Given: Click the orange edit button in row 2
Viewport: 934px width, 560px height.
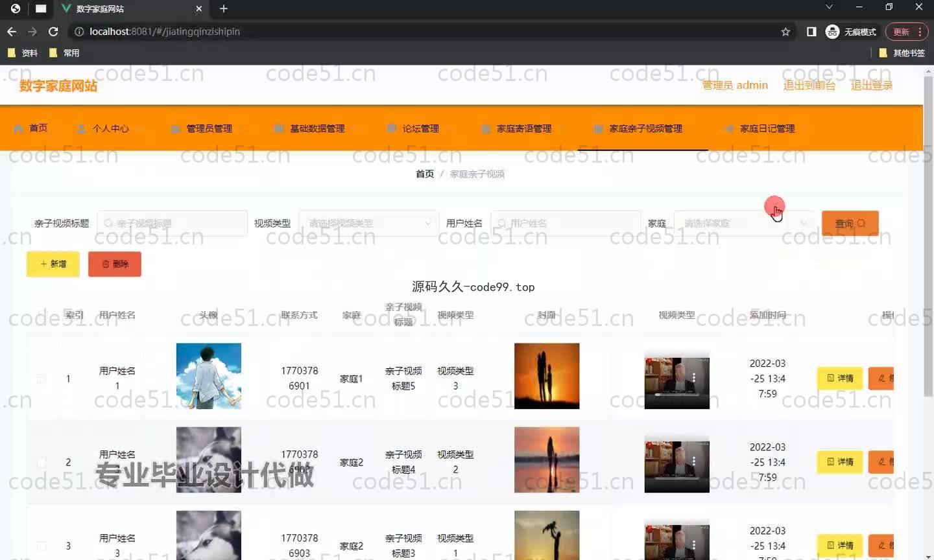Looking at the screenshot, I should (x=881, y=461).
